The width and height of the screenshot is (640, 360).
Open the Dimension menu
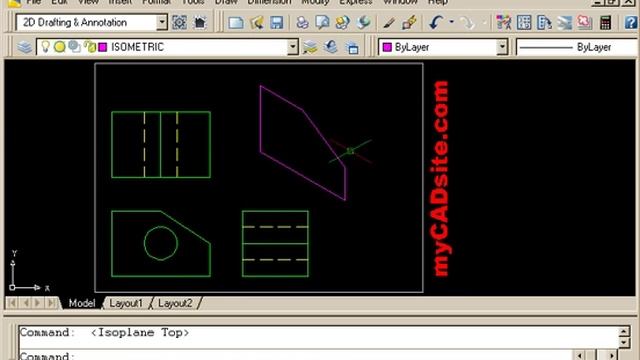269,2
